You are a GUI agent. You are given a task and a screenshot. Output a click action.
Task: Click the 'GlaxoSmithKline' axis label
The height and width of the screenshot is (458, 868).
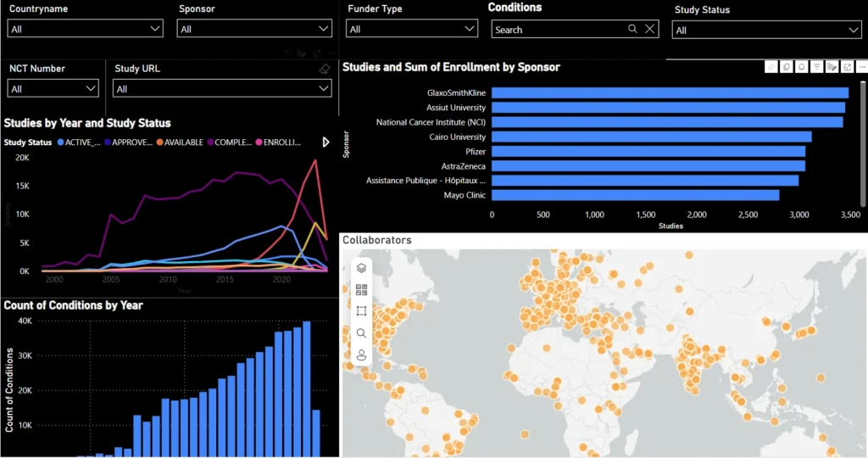point(456,93)
